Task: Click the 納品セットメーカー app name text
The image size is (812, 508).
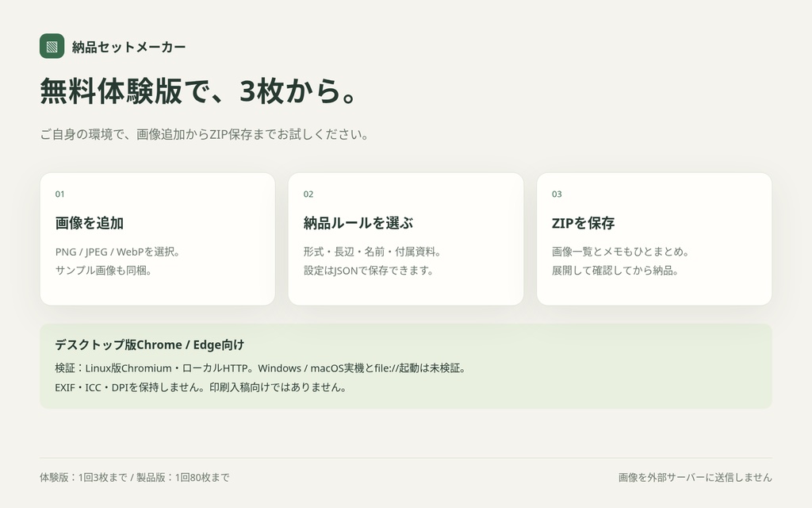Action: tap(128, 47)
